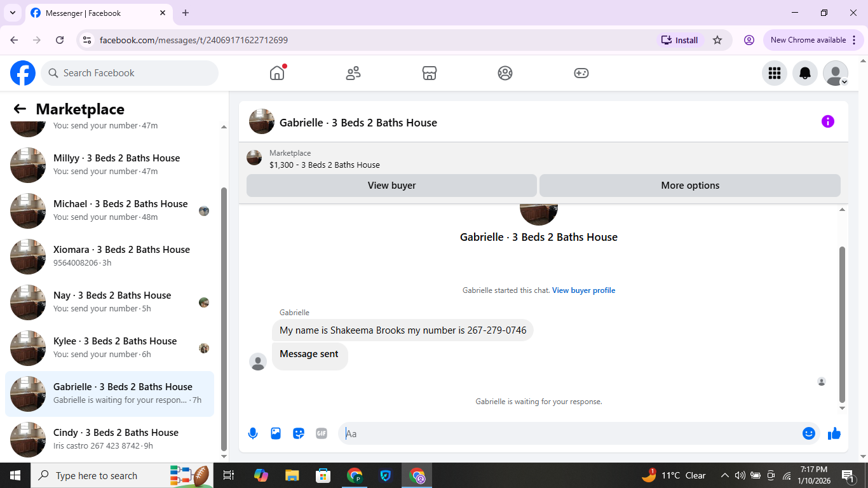868x488 pixels.
Task: Select the Messenger | Facebook tab
Action: 98,13
